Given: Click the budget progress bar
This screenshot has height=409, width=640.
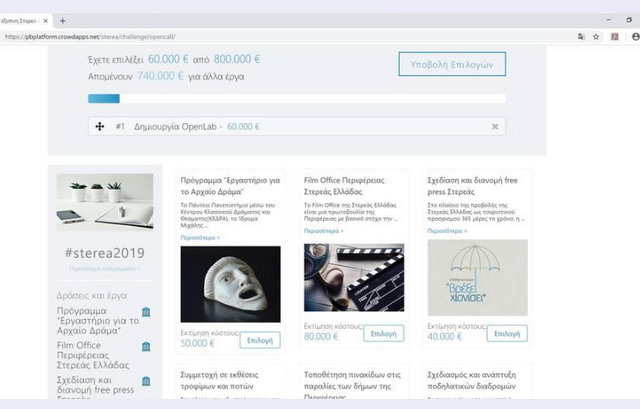Looking at the screenshot, I should click(296, 98).
